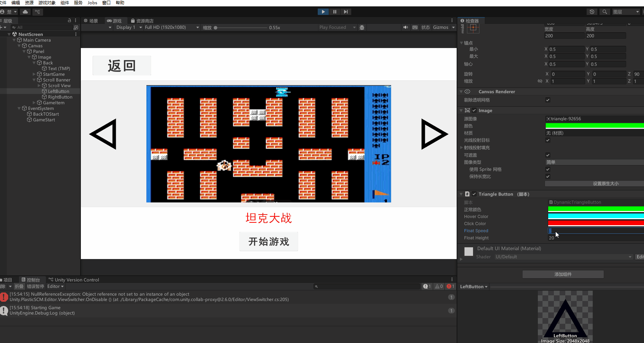
Task: Open the Full HD (1920x1080) resolution dropdown
Action: point(172,27)
